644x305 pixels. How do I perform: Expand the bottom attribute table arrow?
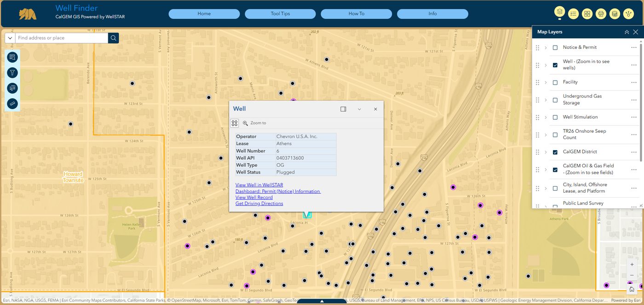coord(322,301)
